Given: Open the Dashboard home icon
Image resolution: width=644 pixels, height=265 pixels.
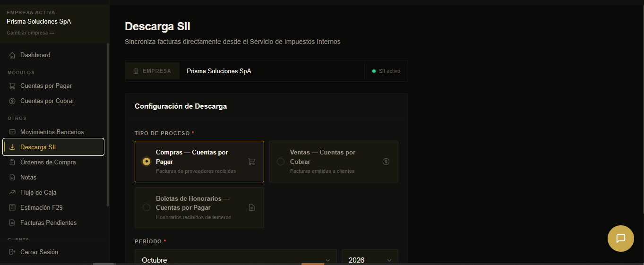Looking at the screenshot, I should click(12, 55).
